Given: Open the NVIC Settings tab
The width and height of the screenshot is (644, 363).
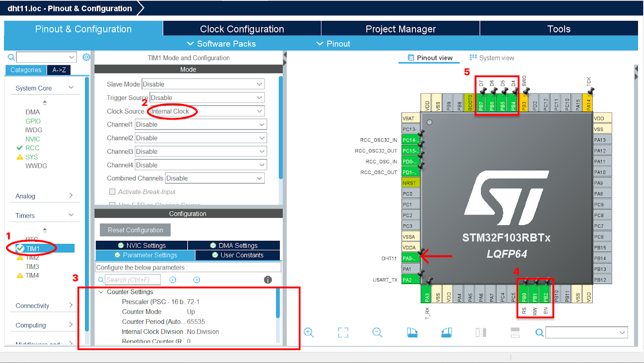Looking at the screenshot, I should 141,245.
